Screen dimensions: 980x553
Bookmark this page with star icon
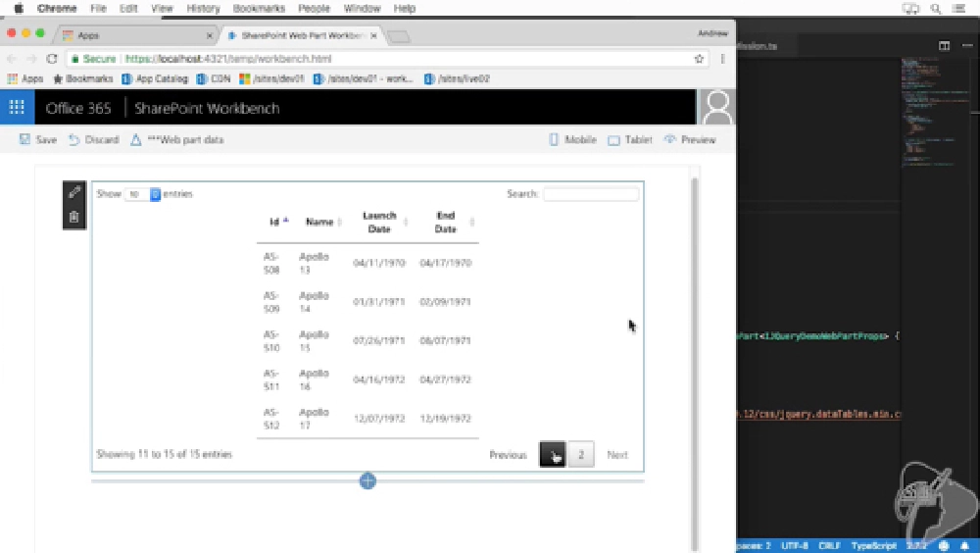[699, 59]
